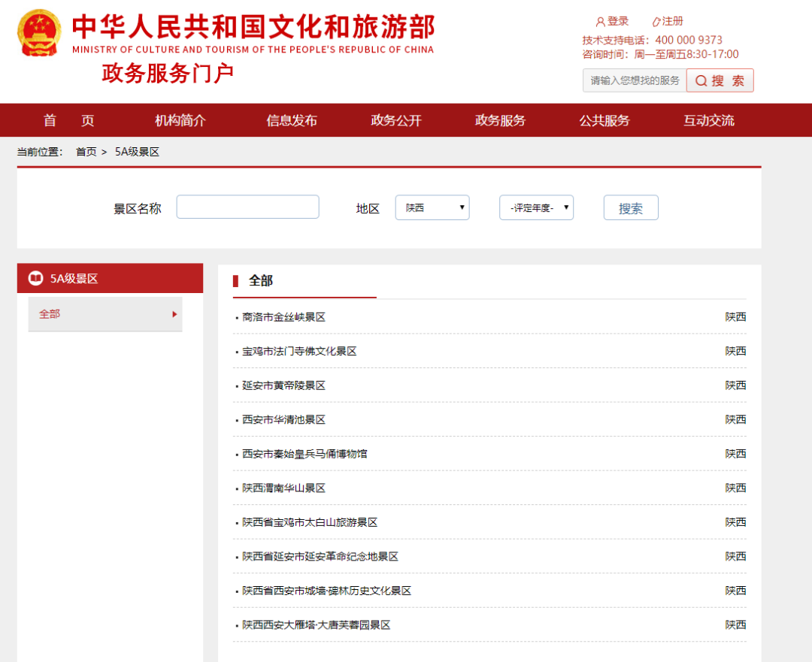Click the national emblem logo
Viewport: 812px width, 662px height.
pos(40,34)
